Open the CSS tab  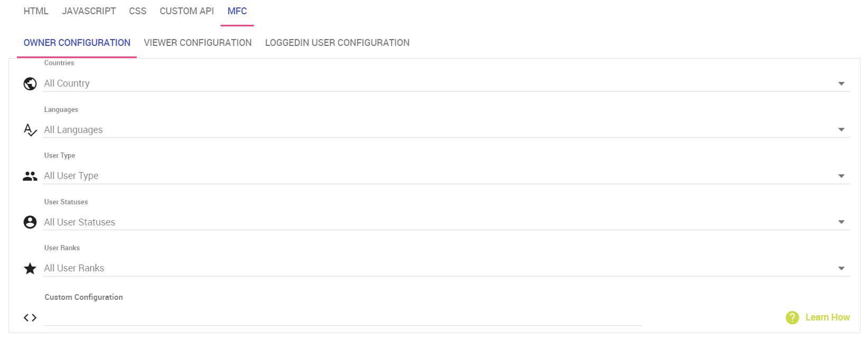pos(138,11)
